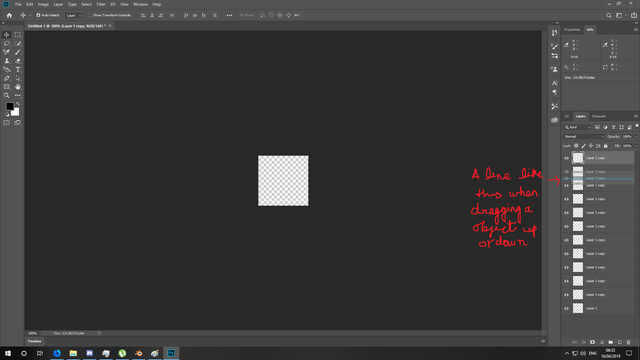Select the Rectangle shape tool
640x360 pixels.
pyautogui.click(x=7, y=87)
